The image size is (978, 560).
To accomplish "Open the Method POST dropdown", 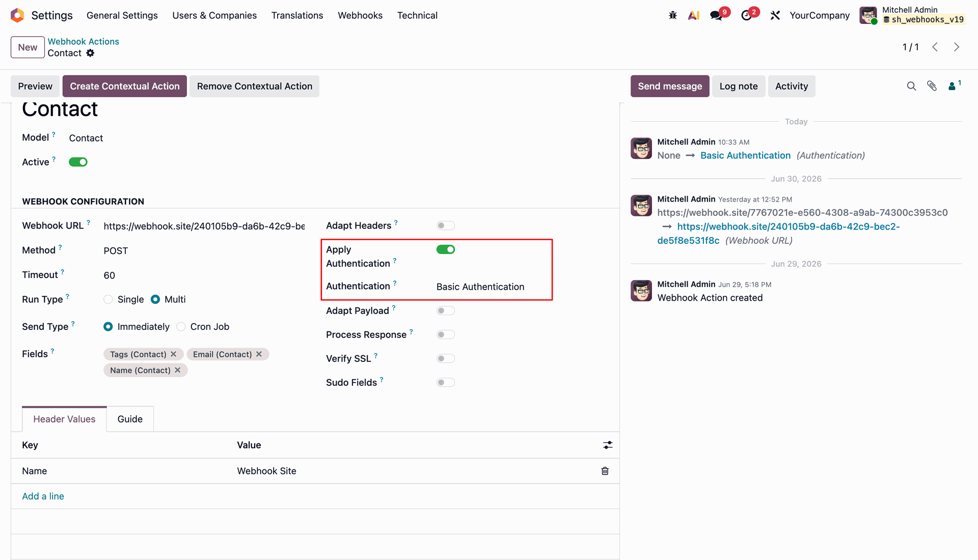I will (204, 250).
